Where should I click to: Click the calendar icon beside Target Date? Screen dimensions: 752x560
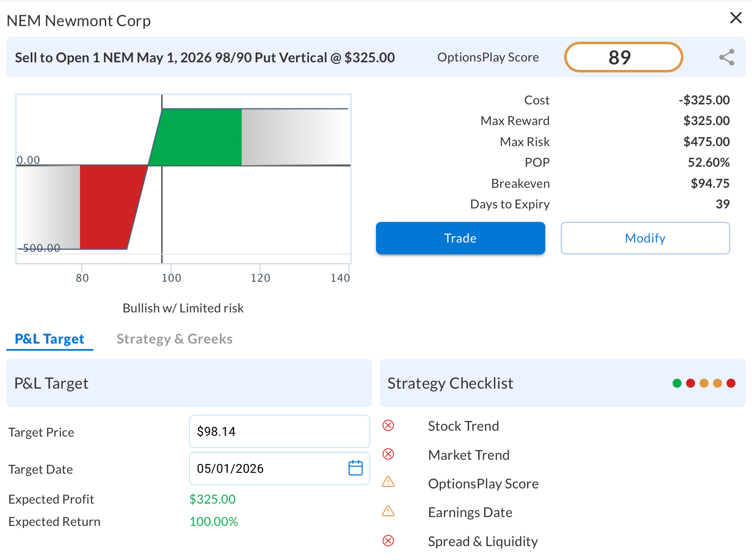pos(355,468)
